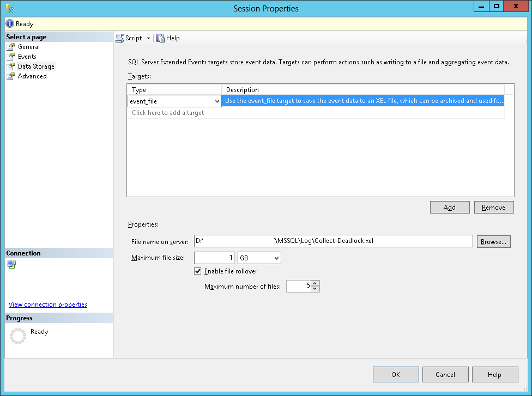Remove the selected target
532x396 pixels.
[x=493, y=208]
